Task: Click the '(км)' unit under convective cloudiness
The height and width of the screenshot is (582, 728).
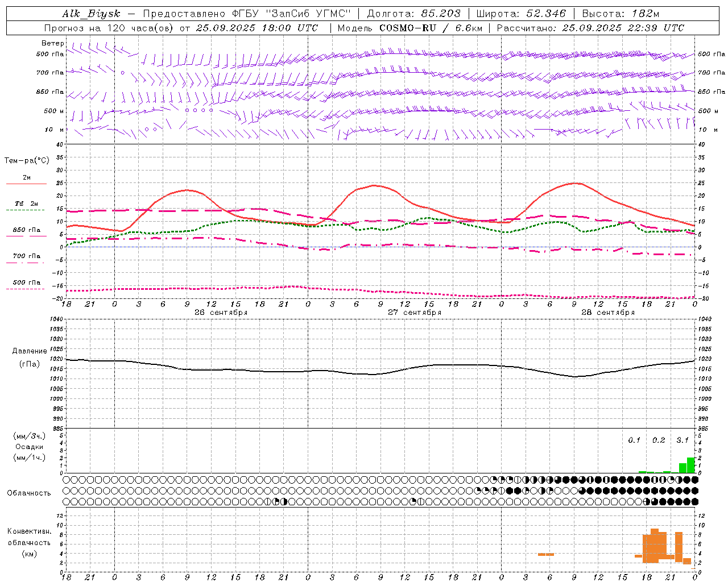Action: tap(30, 554)
